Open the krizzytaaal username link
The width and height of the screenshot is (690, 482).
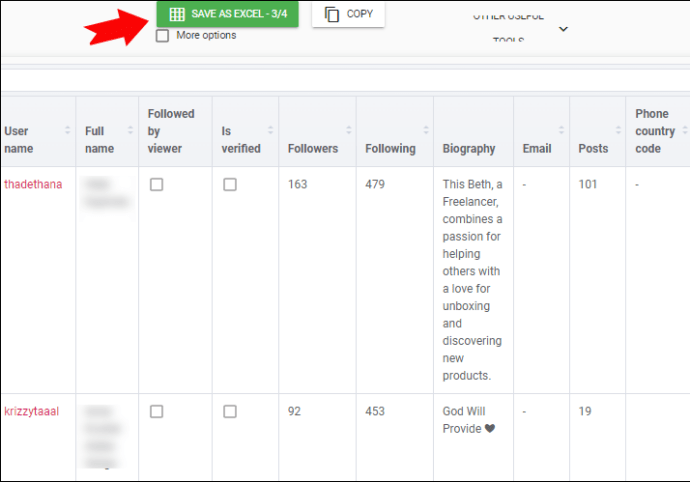(32, 411)
